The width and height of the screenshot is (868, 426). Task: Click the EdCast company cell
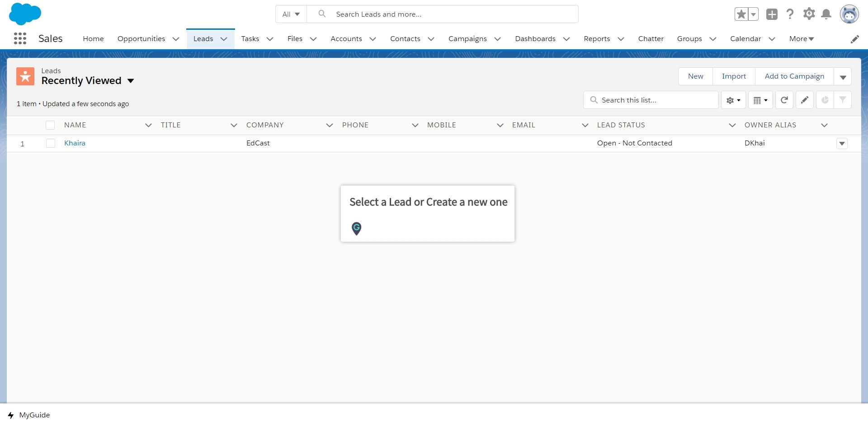point(258,143)
